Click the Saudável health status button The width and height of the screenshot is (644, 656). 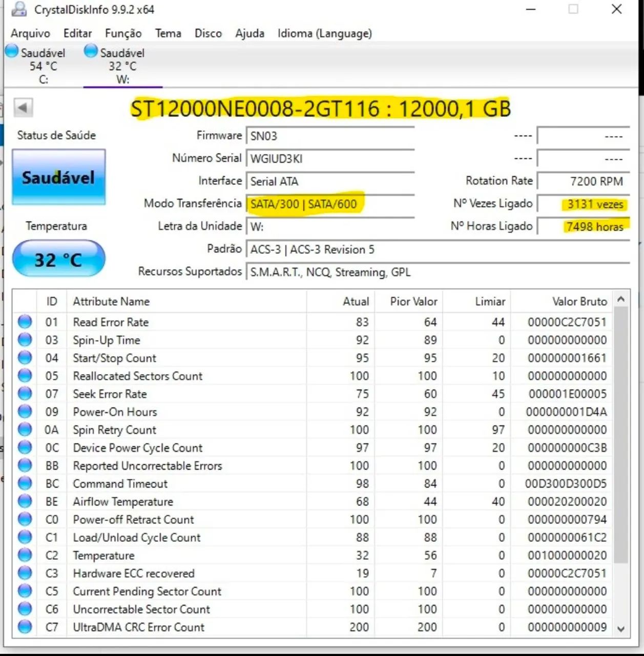pyautogui.click(x=58, y=177)
